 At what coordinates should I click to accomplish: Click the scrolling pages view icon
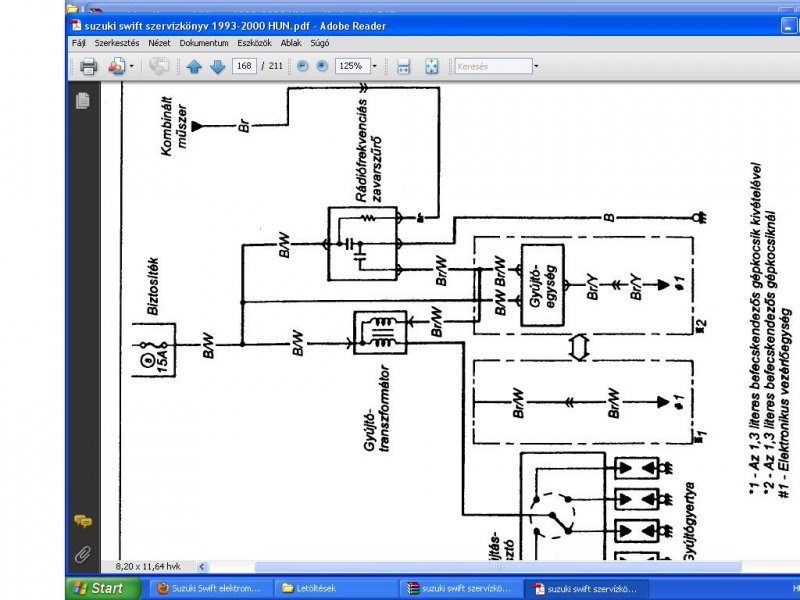pos(404,66)
